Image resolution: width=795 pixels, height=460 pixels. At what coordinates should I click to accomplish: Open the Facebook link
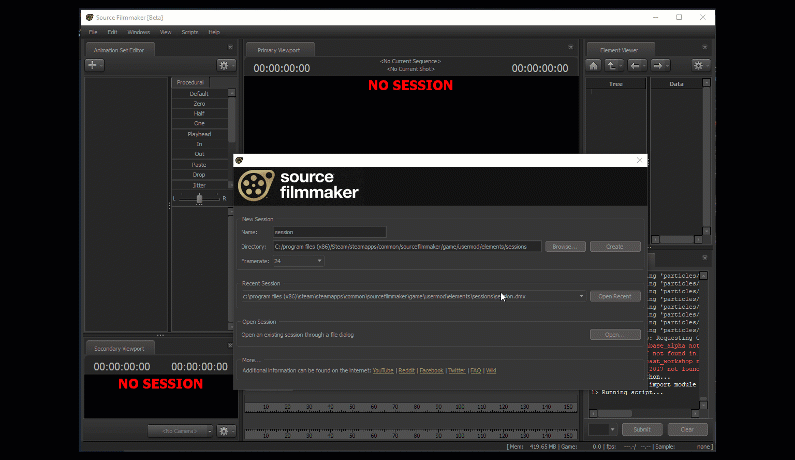[431, 371]
